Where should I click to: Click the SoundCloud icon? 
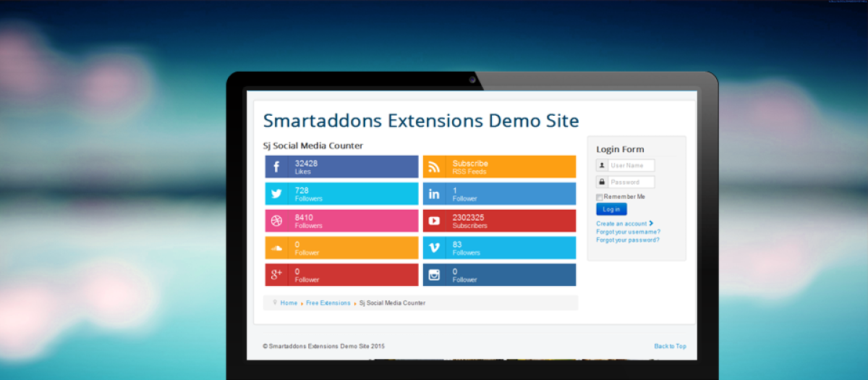click(276, 248)
